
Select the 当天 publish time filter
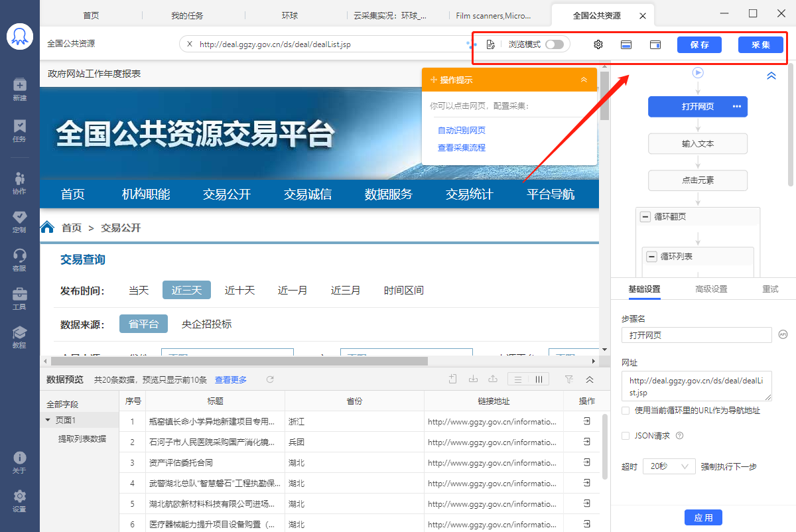click(139, 290)
